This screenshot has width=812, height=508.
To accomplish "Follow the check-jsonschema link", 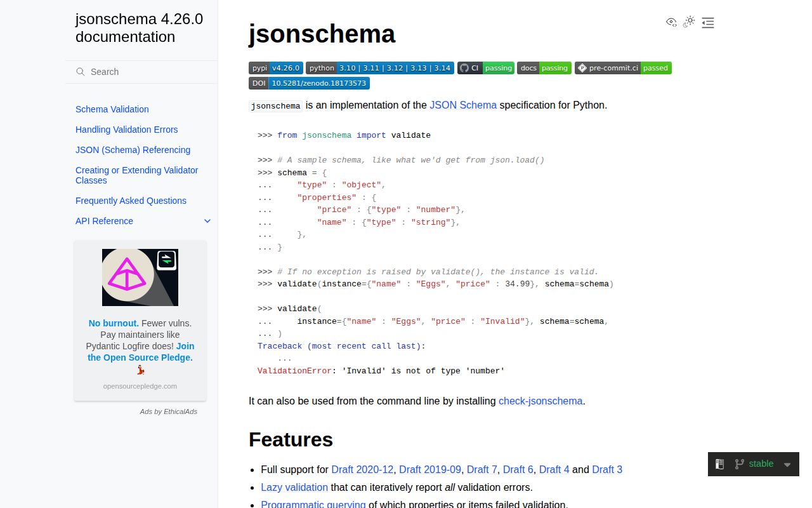I will coord(540,401).
